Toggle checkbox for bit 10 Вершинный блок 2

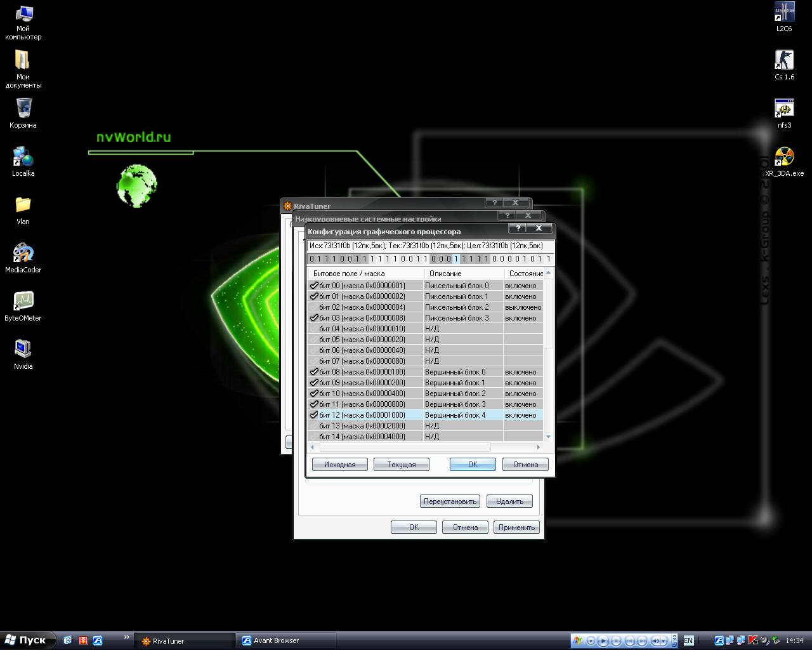313,394
